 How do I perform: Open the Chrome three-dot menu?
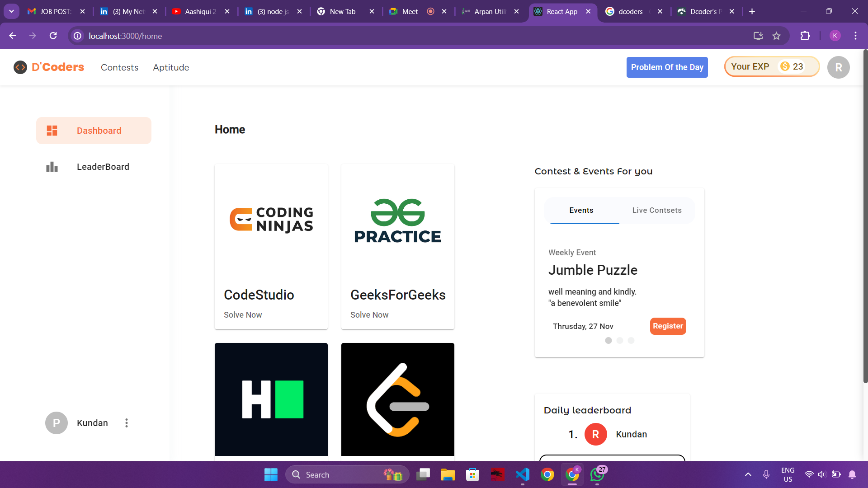pyautogui.click(x=855, y=36)
